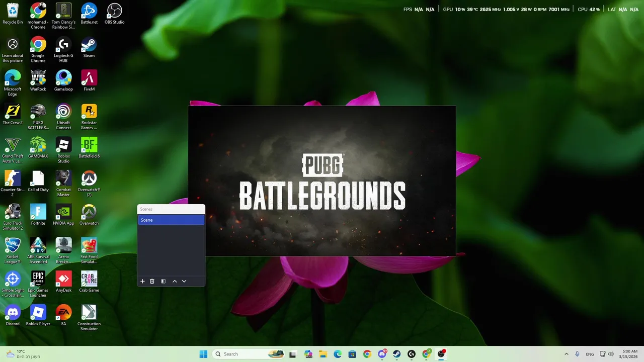
Task: Open Tom Clancy's Rainbow Six desktop shortcut
Action: click(x=63, y=16)
